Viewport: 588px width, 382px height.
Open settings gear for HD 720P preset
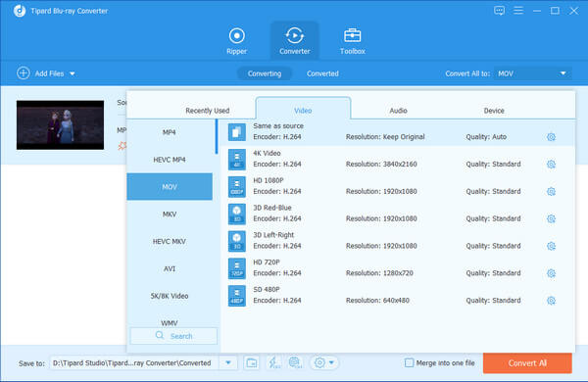551,273
